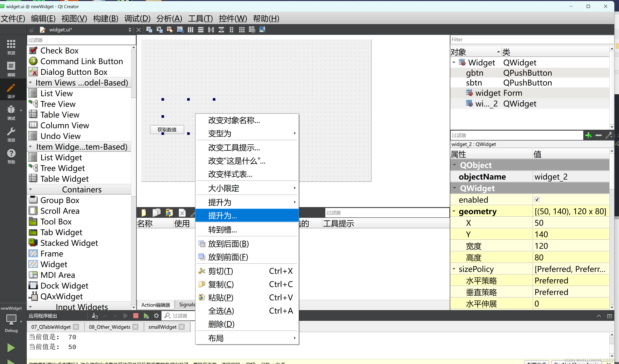
Task: Collapse the Widget tree node
Action: (454, 62)
